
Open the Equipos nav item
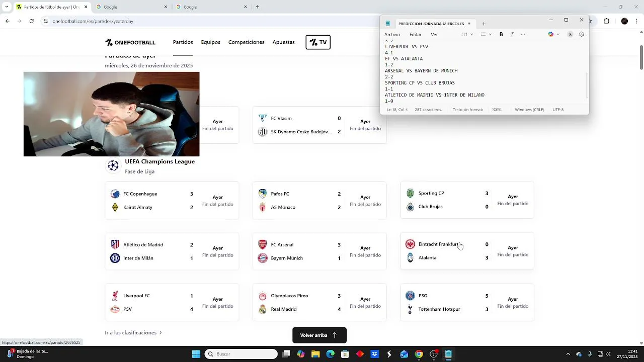point(211,42)
